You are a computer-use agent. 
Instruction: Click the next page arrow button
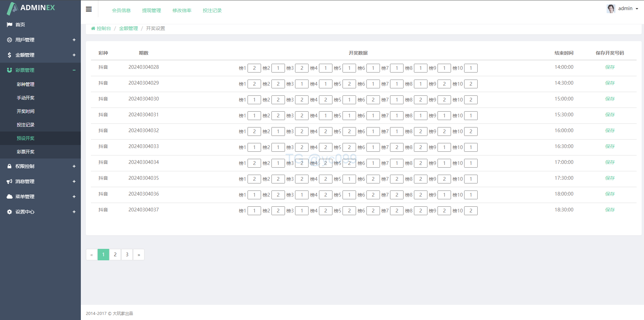click(x=139, y=255)
